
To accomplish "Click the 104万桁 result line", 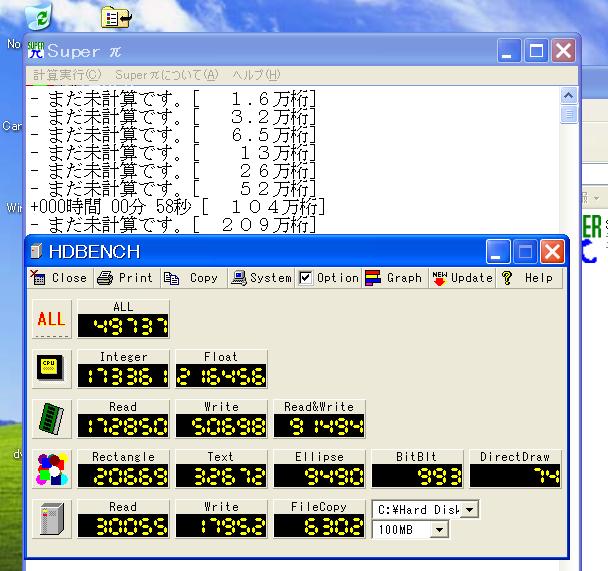I will tap(178, 207).
